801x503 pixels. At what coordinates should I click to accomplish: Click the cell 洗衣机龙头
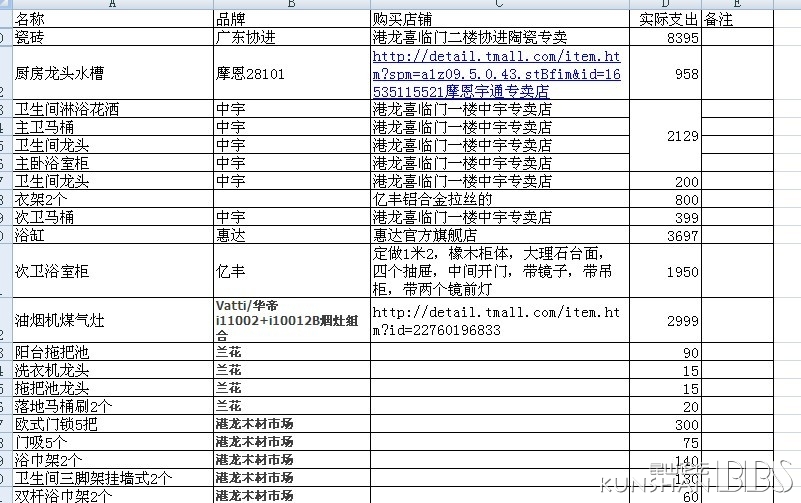coord(112,370)
